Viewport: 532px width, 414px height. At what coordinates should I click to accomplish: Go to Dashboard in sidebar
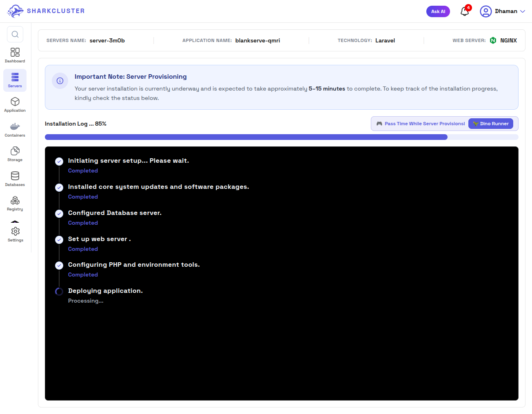click(15, 55)
